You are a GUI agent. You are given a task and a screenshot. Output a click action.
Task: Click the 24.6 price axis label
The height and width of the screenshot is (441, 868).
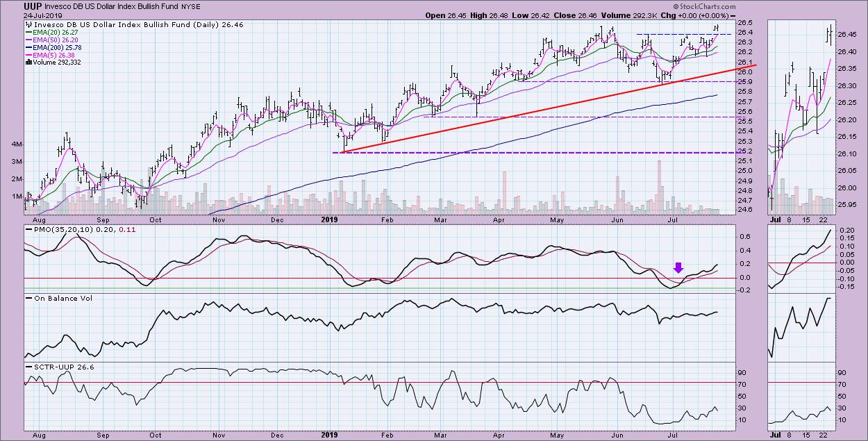coord(744,210)
